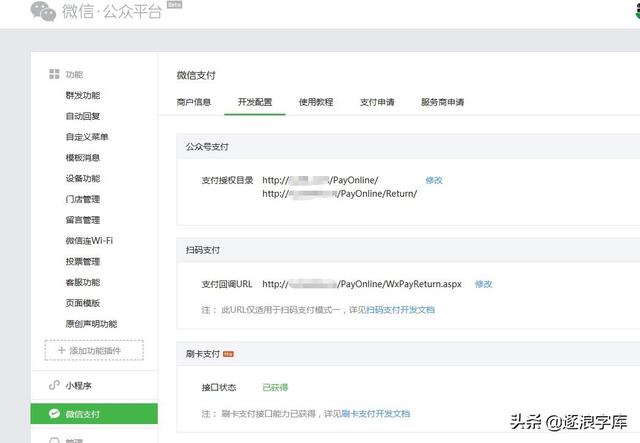
Task: Click 修改 next to 支付授权目录
Action: (434, 180)
